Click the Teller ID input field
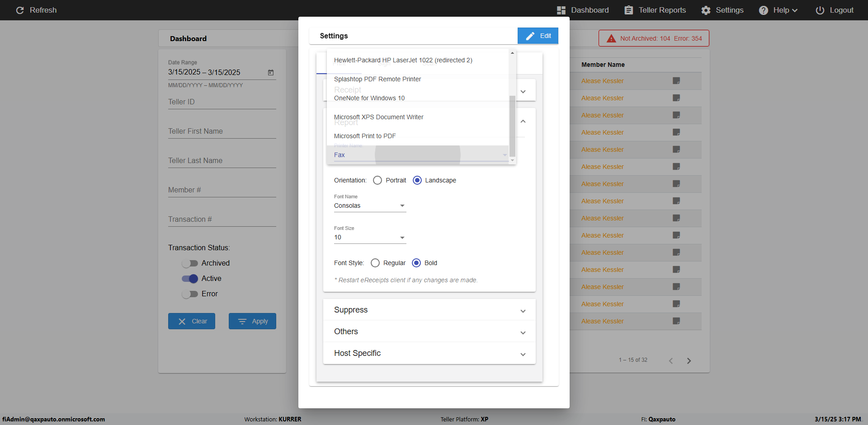The height and width of the screenshot is (425, 868). pyautogui.click(x=222, y=102)
